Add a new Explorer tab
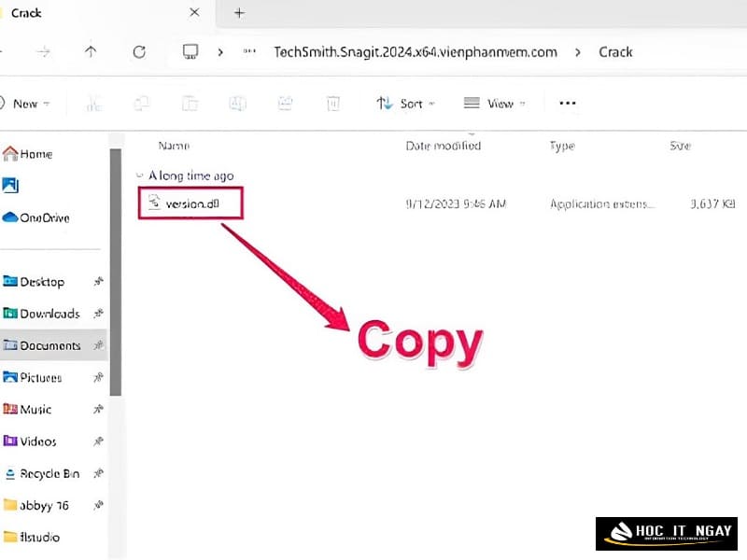 pyautogui.click(x=239, y=13)
